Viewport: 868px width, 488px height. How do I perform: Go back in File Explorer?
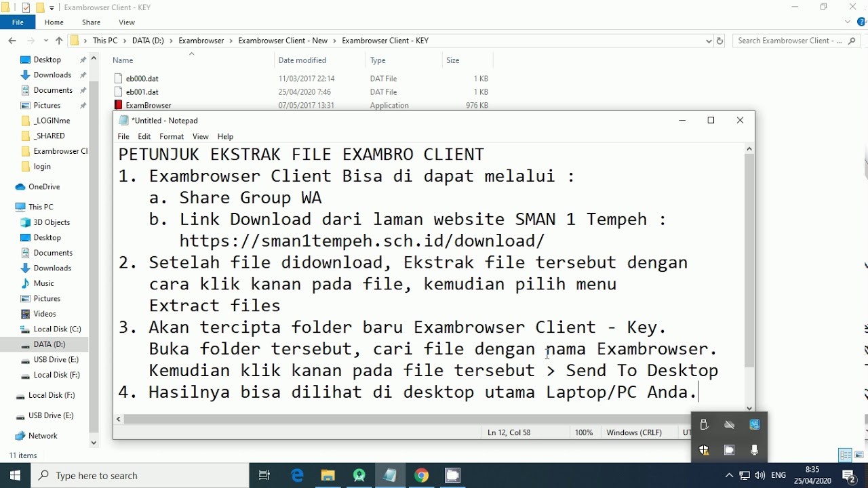pyautogui.click(x=12, y=41)
